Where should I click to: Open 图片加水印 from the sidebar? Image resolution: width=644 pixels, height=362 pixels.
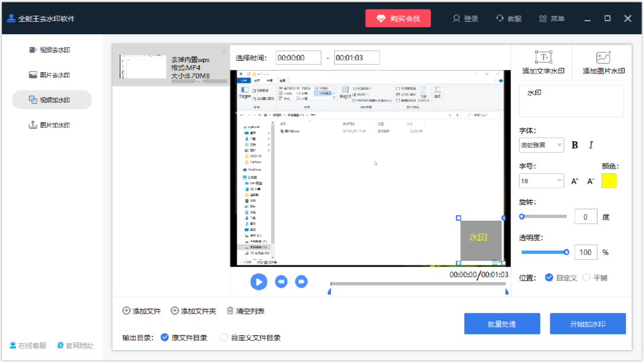(55, 125)
